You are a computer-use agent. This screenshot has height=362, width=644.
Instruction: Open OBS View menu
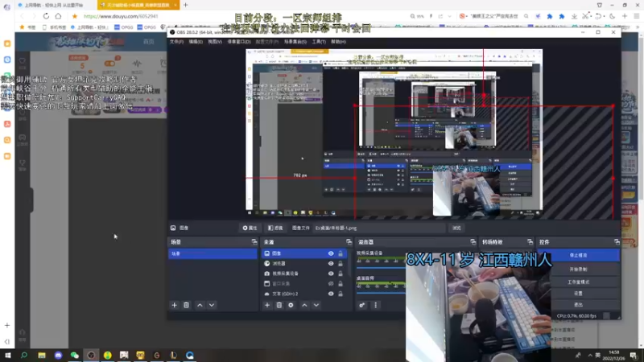pyautogui.click(x=215, y=42)
